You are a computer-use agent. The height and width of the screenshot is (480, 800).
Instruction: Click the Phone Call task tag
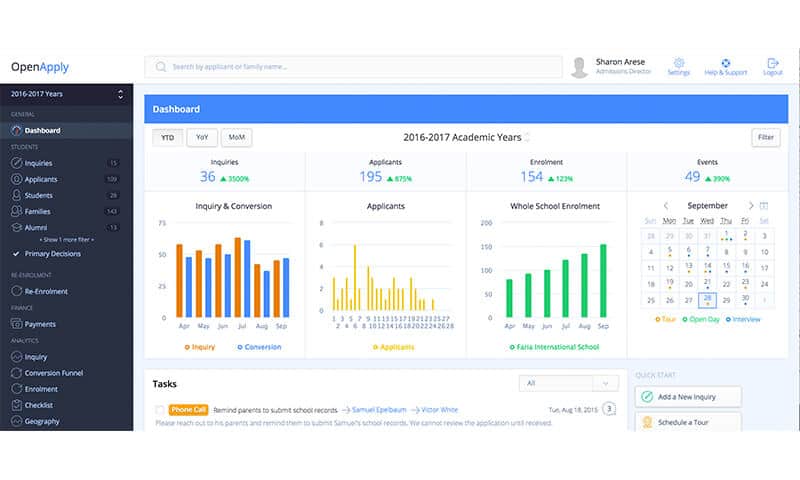(x=188, y=410)
